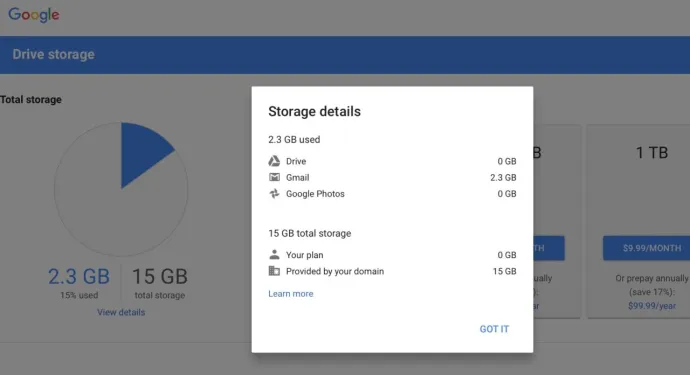This screenshot has width=690, height=375.
Task: Select the partially hidden monthly plan button
Action: point(549,248)
